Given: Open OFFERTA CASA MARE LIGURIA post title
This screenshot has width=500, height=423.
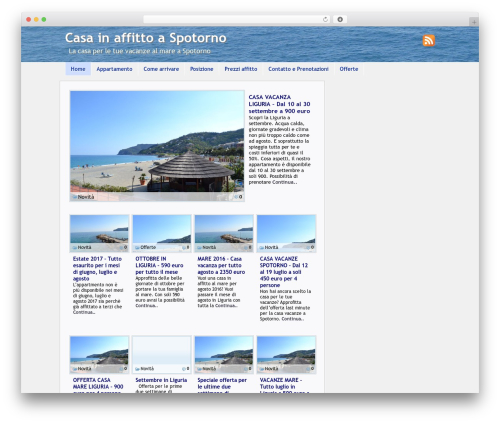Looking at the screenshot, I should click(x=98, y=385).
